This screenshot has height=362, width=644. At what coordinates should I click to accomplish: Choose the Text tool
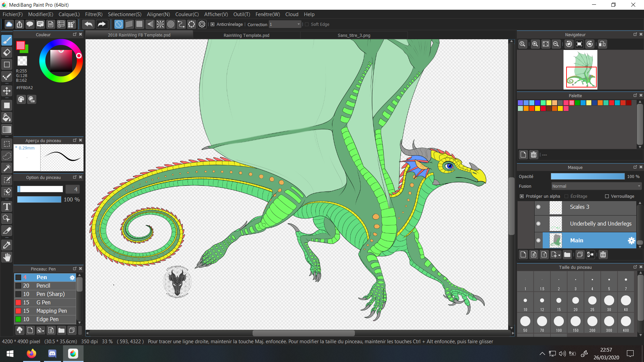[7, 207]
